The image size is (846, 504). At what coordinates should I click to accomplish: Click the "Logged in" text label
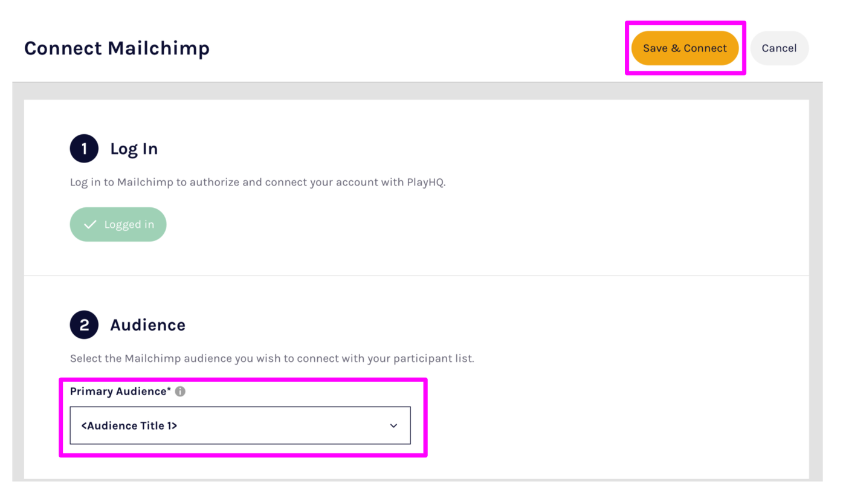click(x=129, y=225)
